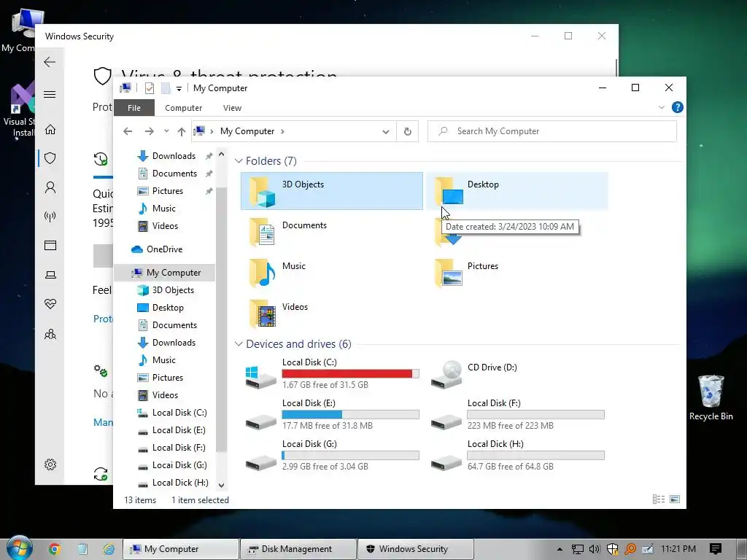Open Device performance & health heart icon

tap(50, 304)
